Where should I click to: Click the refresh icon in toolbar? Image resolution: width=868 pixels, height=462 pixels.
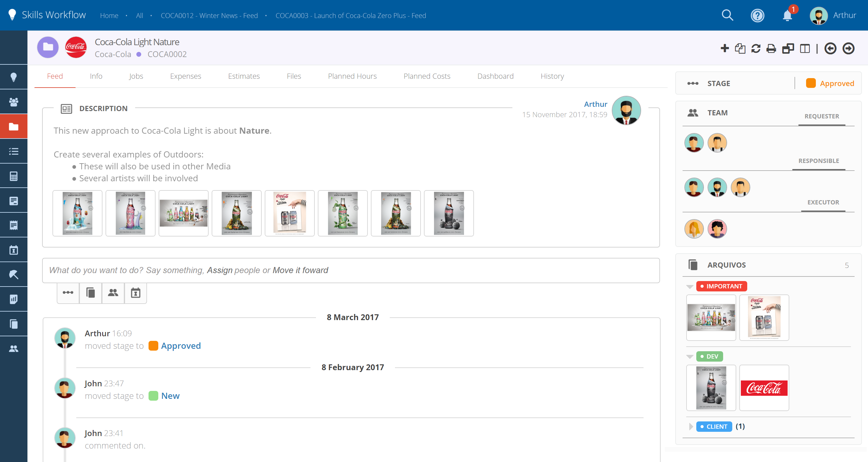[756, 49]
